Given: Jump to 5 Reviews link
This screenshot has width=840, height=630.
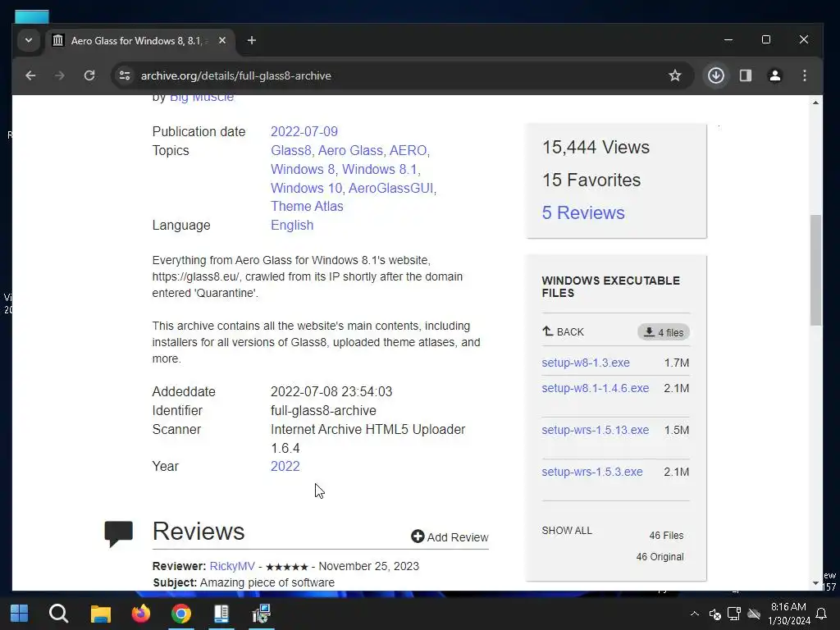Looking at the screenshot, I should pos(583,212).
